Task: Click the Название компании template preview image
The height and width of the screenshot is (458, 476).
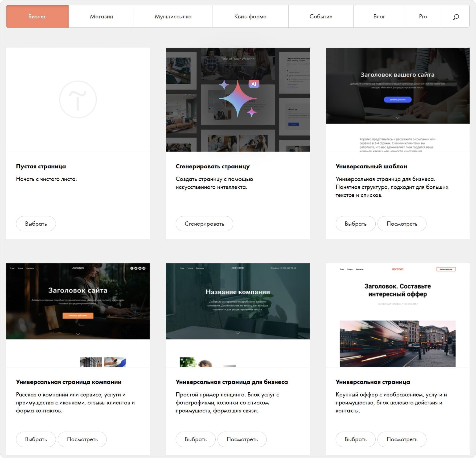Action: [238, 315]
